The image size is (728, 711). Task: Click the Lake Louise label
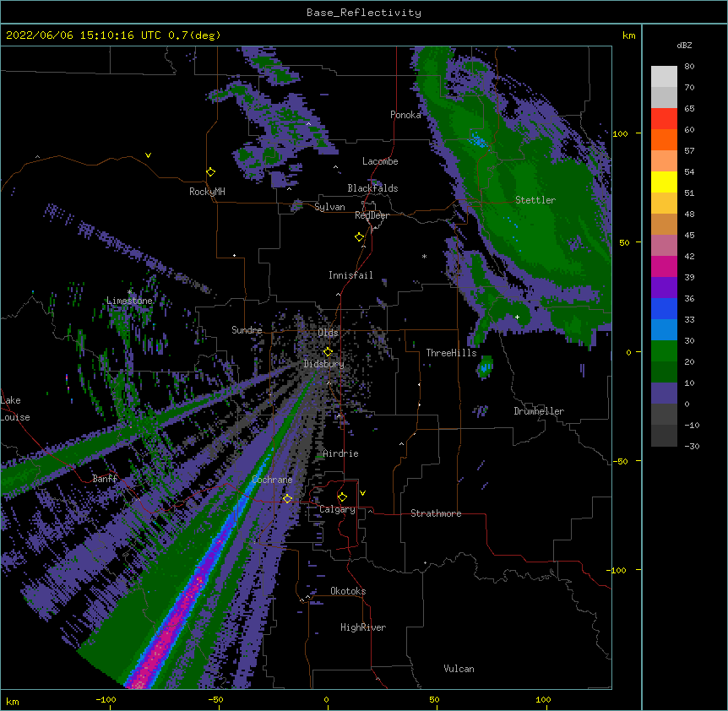[x=15, y=409]
